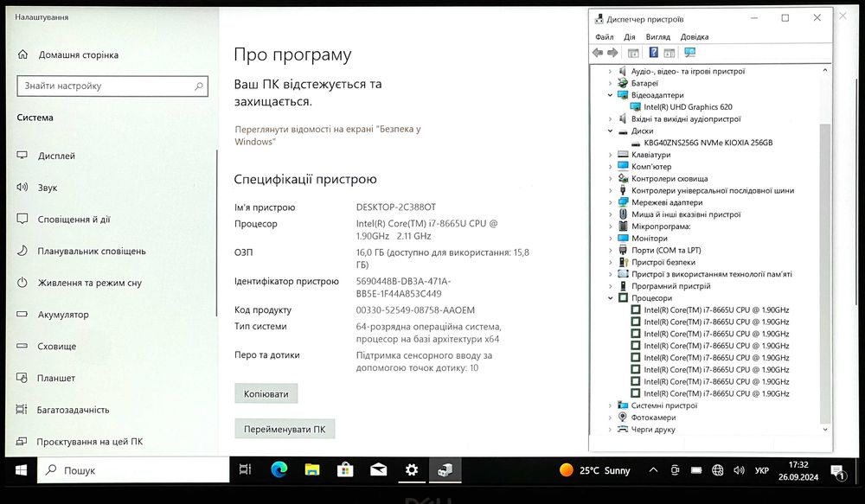Select Контролери сховища tree item
865x504 pixels.
(x=670, y=179)
